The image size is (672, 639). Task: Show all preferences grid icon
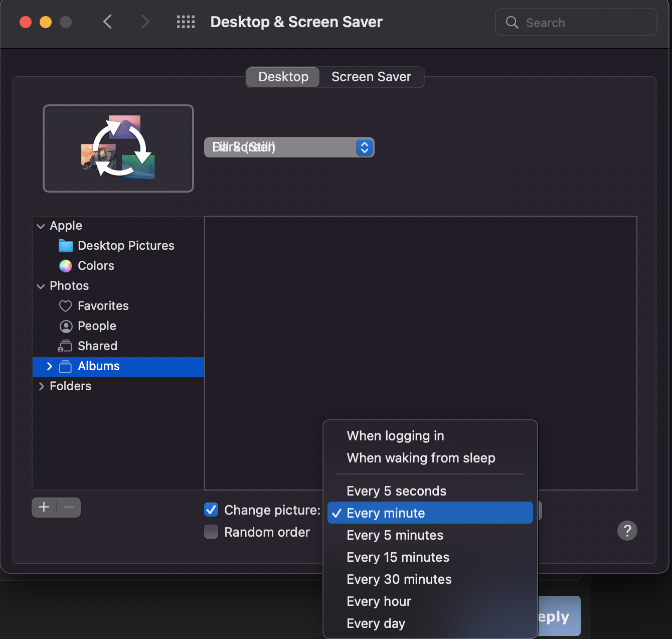tap(186, 22)
